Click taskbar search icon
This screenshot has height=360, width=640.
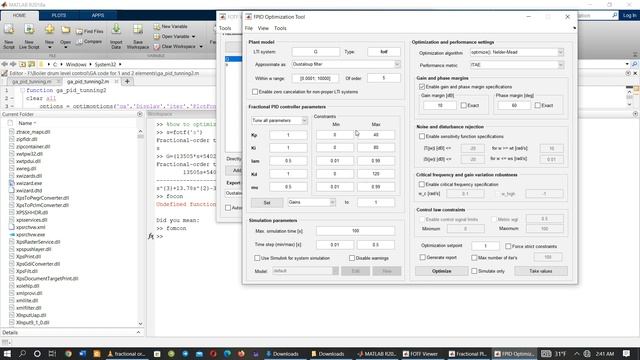tap(22, 353)
